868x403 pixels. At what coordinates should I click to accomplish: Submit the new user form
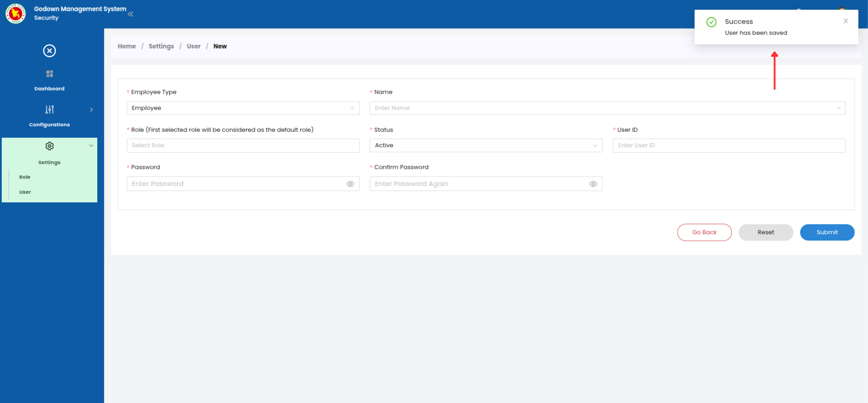(827, 232)
